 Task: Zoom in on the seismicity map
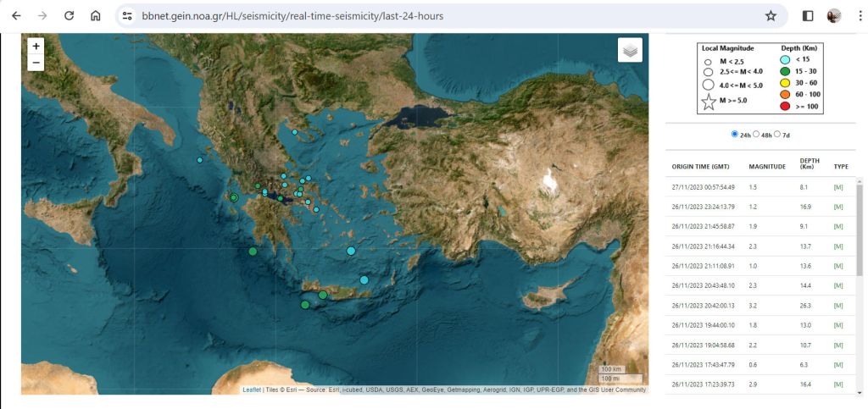click(x=36, y=47)
